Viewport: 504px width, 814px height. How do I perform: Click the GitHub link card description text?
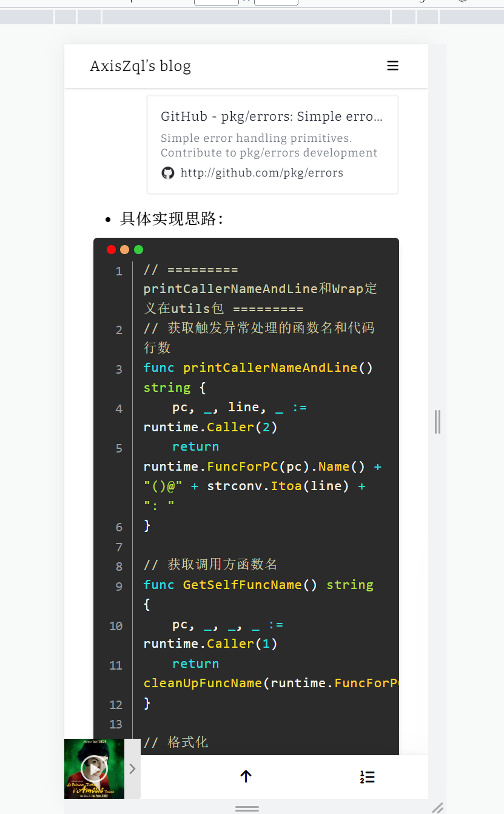(x=268, y=145)
